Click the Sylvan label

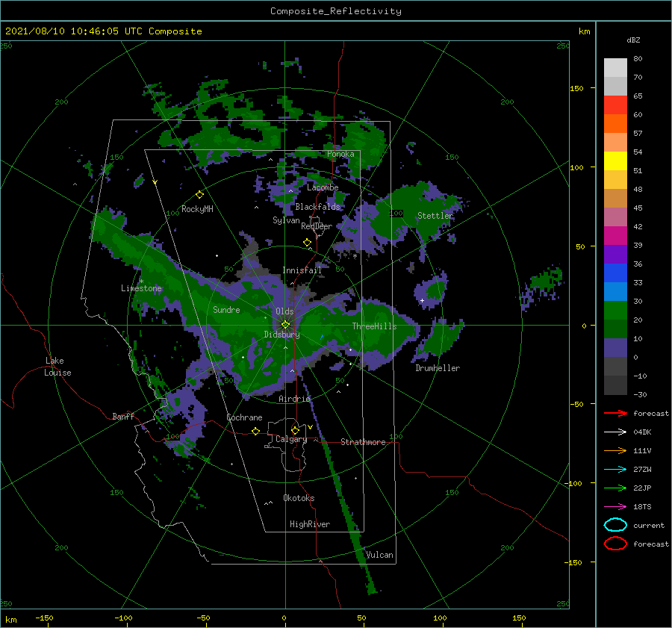pos(286,220)
